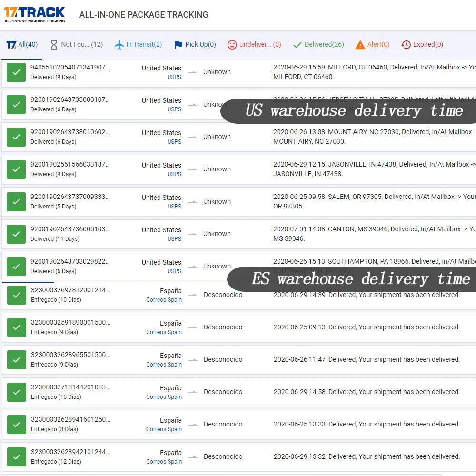Click the 2020-06-26 11:47 delivered event
This screenshot has width=476, height=476.
[367, 360]
